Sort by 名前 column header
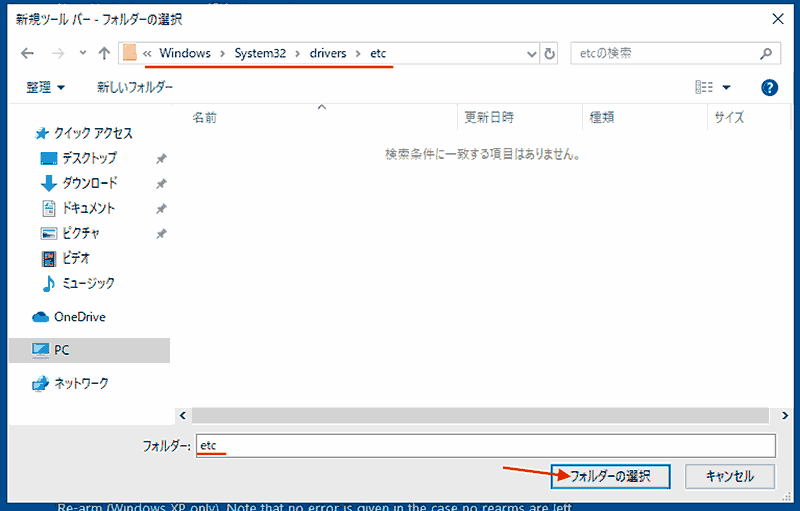The height and width of the screenshot is (511, 800). coord(204,118)
